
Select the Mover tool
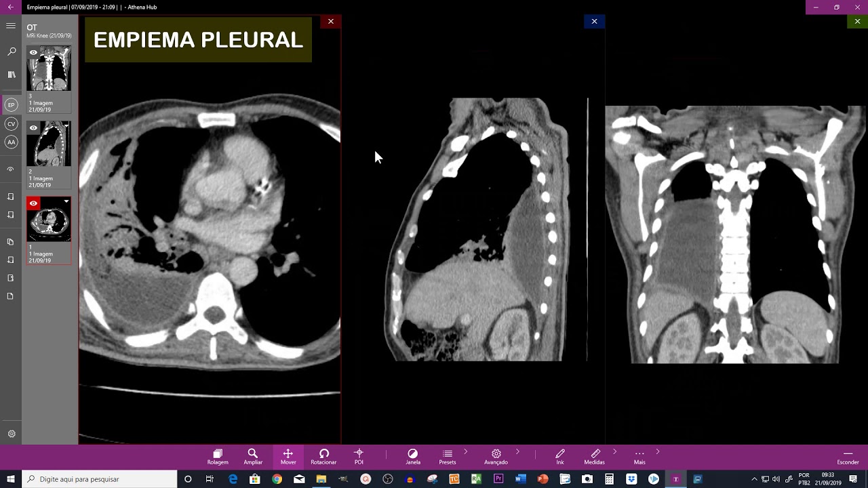(x=288, y=456)
